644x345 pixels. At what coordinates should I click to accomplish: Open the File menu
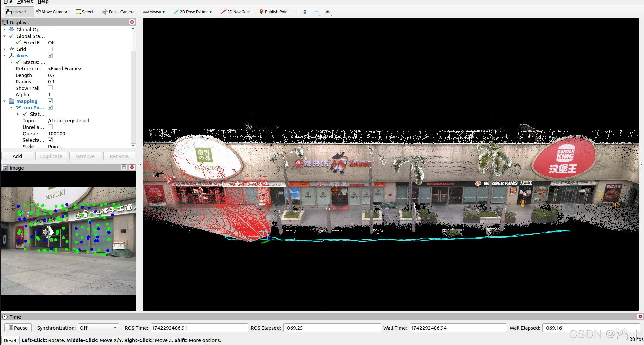[x=8, y=2]
